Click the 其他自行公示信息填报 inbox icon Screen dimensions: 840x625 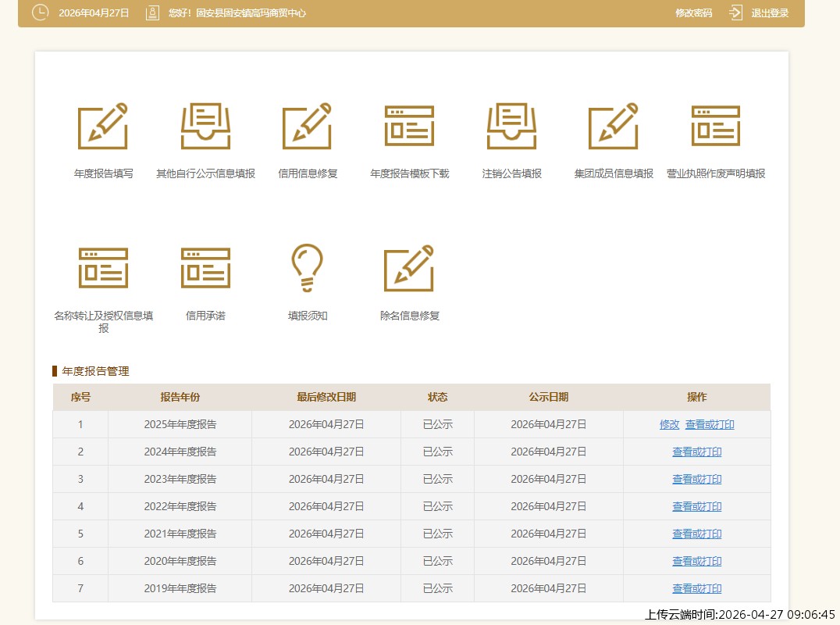205,127
